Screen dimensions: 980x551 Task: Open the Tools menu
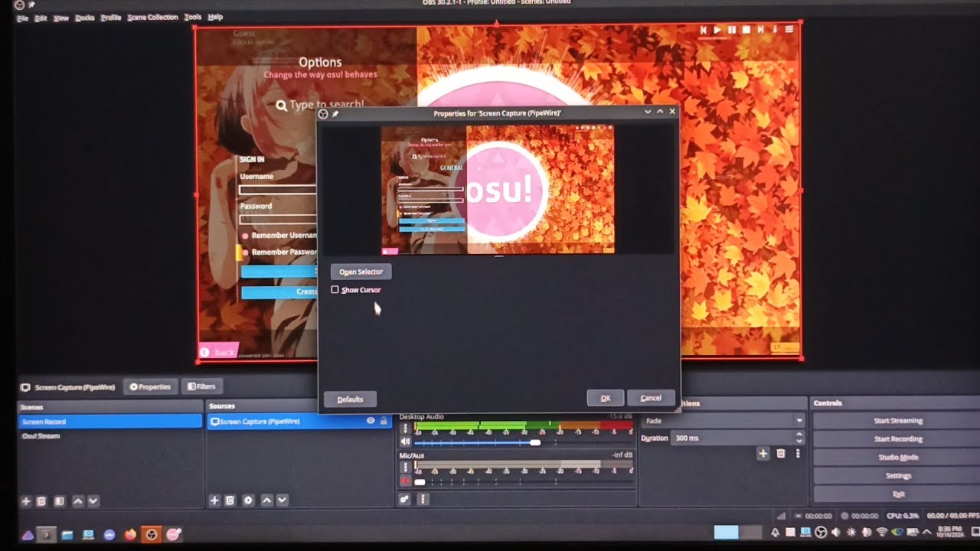click(x=193, y=17)
